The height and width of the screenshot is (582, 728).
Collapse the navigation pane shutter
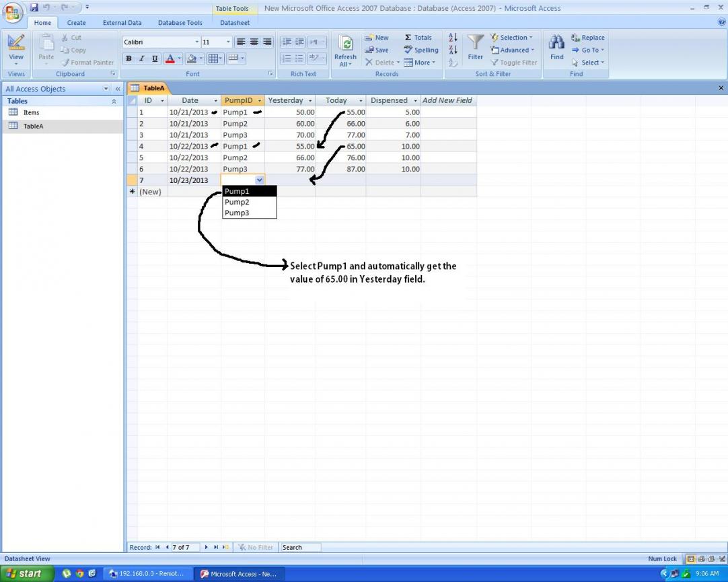pyautogui.click(x=118, y=89)
